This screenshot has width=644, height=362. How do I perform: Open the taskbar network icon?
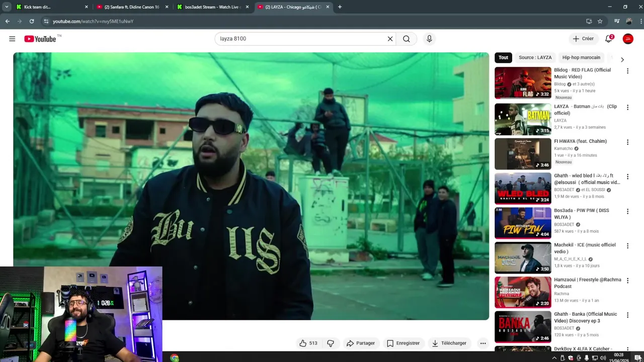595,358
